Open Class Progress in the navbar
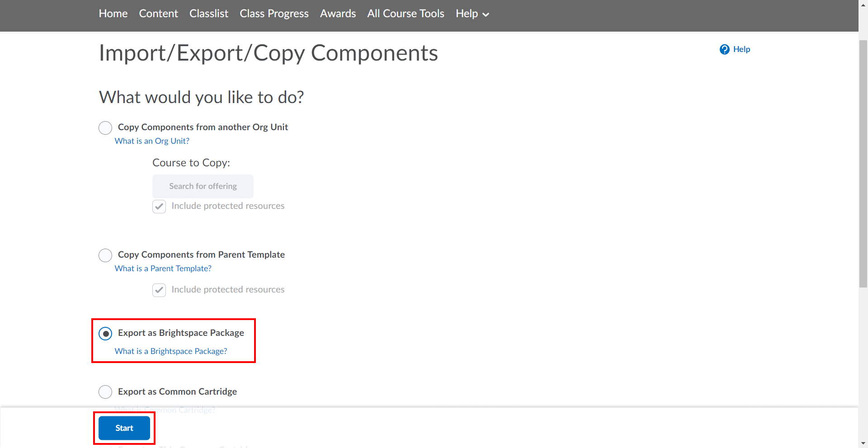868x448 pixels. click(274, 14)
